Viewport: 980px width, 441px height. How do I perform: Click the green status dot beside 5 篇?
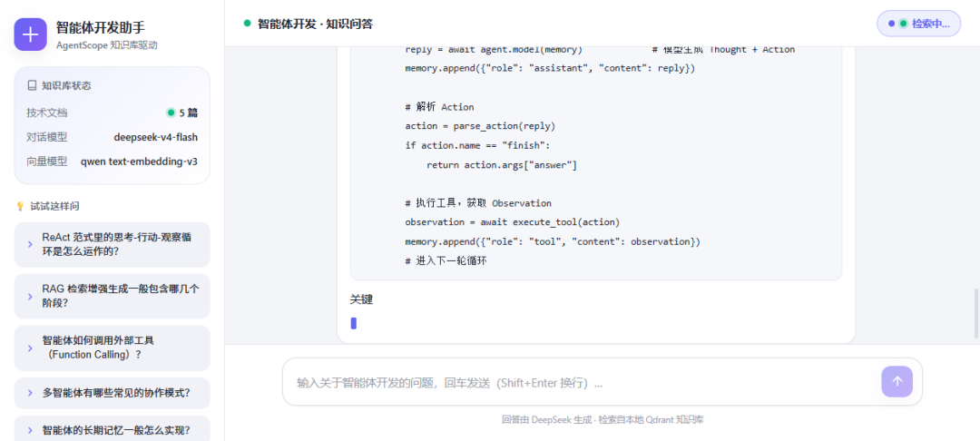pos(170,113)
